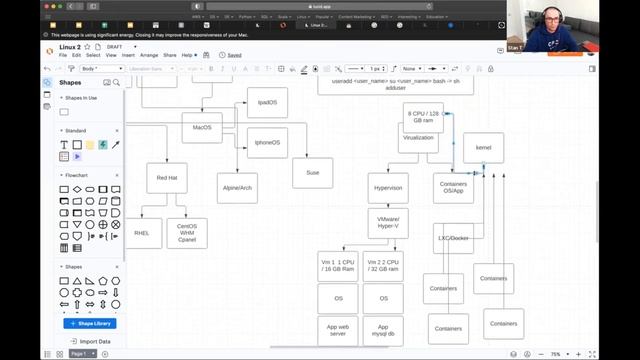This screenshot has width=640, height=360.
Task: Select the triangle shape in Shapes section
Action: click(x=77, y=281)
